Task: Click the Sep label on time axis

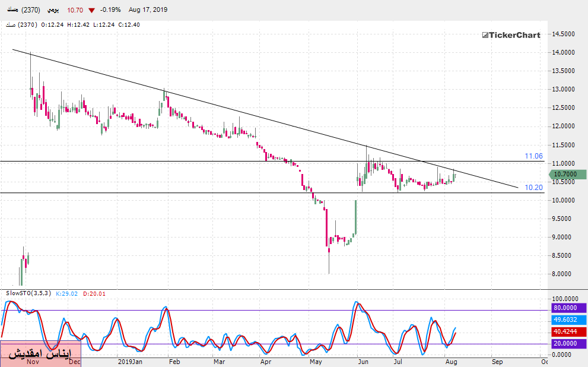Action: [x=497, y=361]
